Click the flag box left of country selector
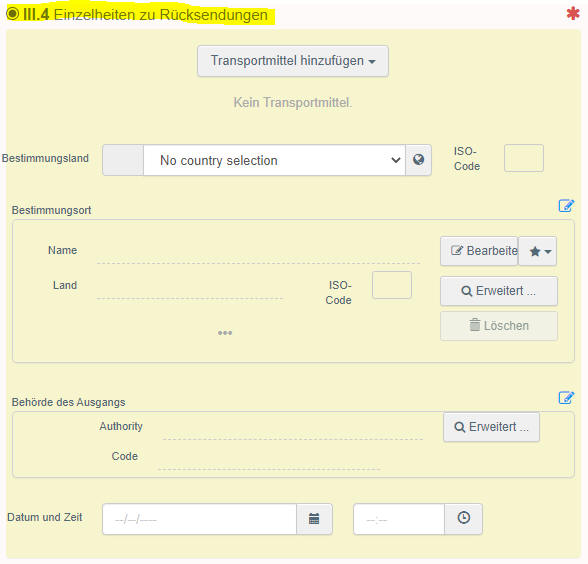This screenshot has height=564, width=588. click(123, 160)
